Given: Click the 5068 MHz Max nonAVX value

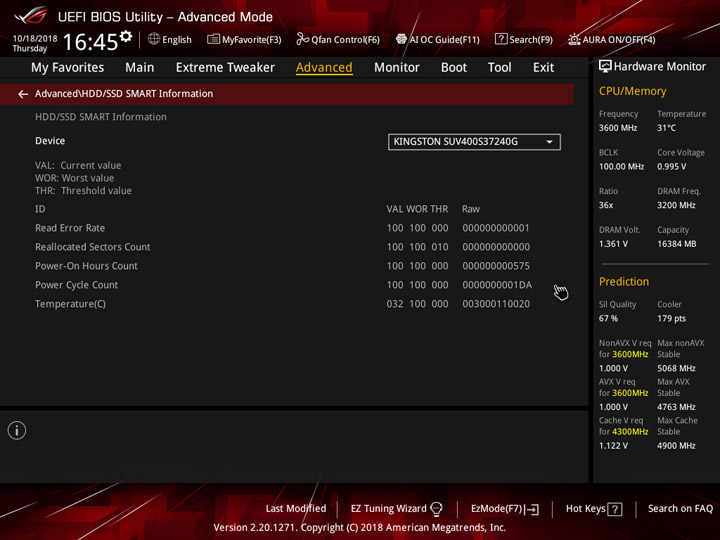Looking at the screenshot, I should [x=676, y=368].
